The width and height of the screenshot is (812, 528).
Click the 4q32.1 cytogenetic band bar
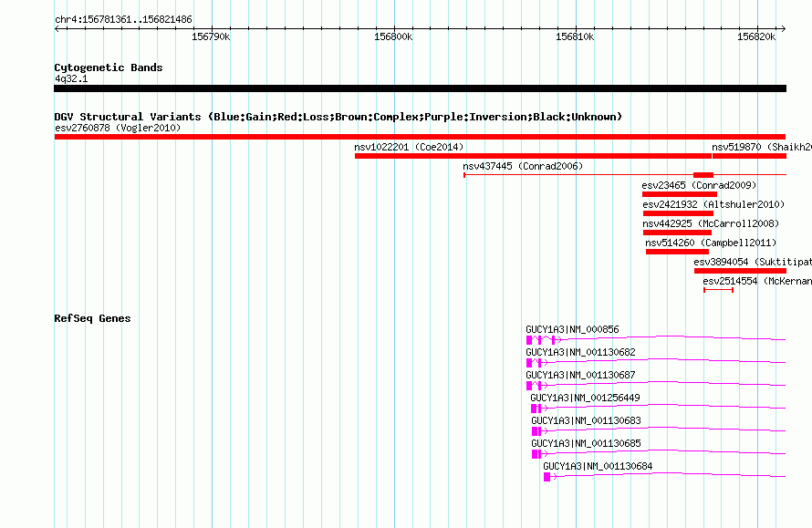click(x=420, y=88)
